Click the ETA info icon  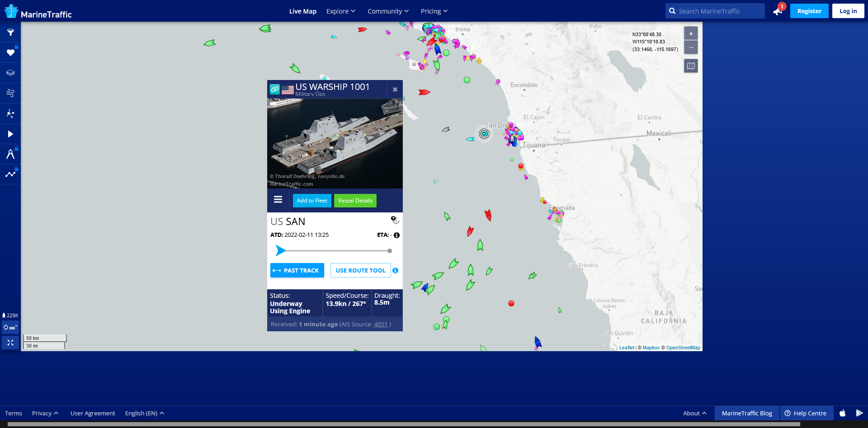click(x=396, y=235)
